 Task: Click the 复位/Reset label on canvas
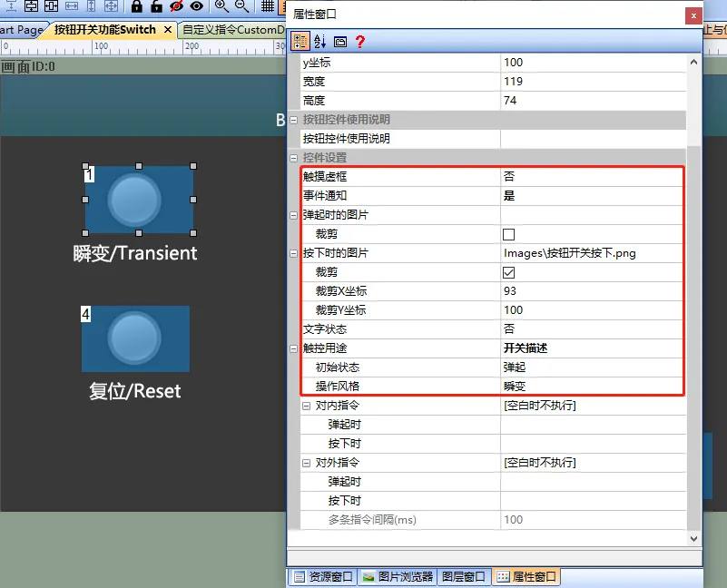click(x=135, y=391)
